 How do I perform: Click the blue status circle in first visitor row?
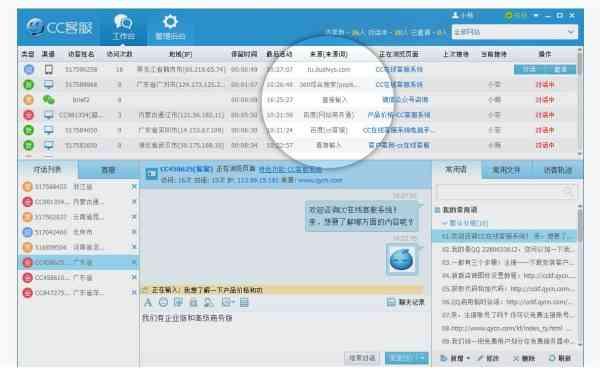(29, 69)
